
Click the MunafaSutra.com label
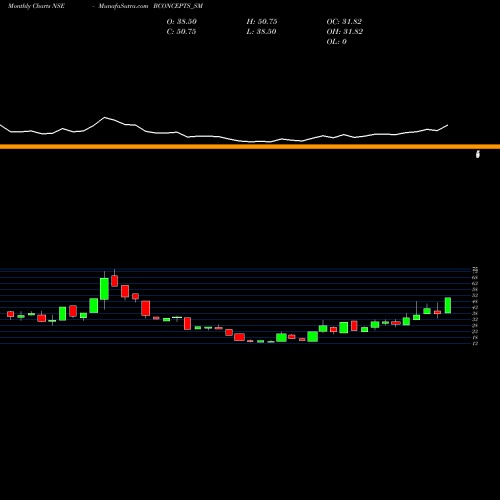point(123,6)
